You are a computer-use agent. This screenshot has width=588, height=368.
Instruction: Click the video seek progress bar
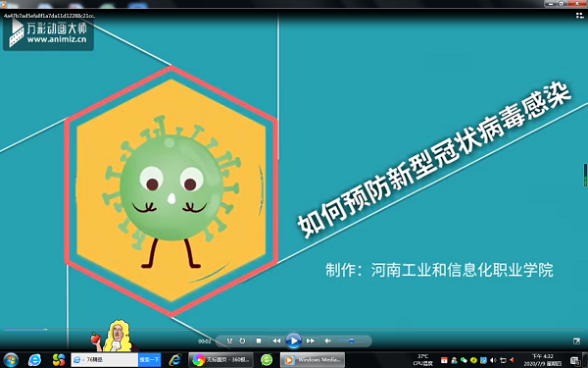(x=294, y=330)
